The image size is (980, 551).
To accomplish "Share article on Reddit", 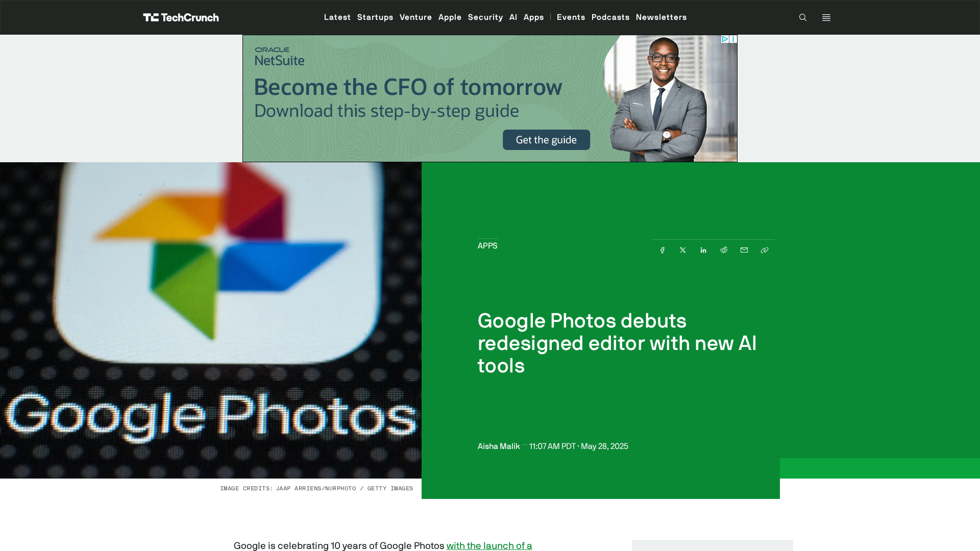I will pyautogui.click(x=724, y=250).
